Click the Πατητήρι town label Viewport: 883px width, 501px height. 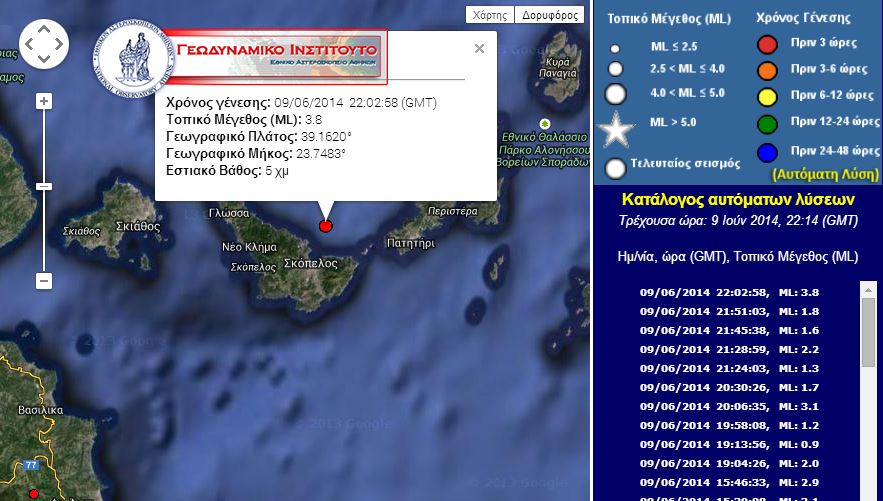411,243
